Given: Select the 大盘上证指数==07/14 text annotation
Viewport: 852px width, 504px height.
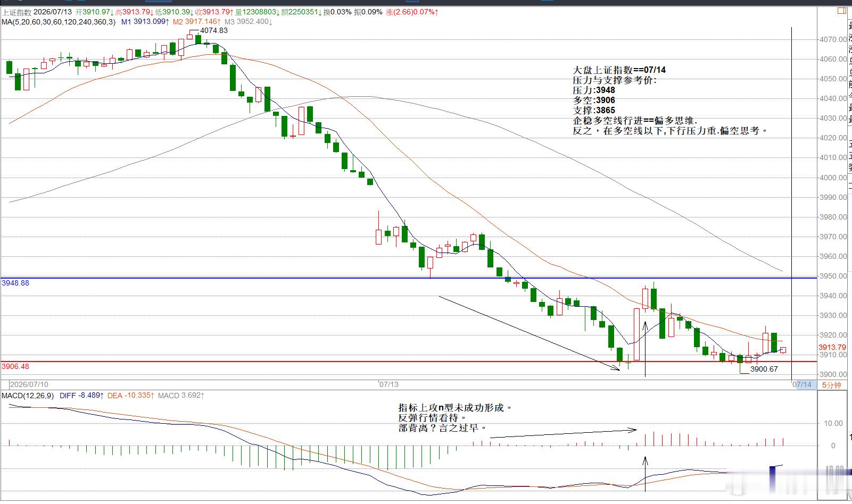Looking at the screenshot, I should tap(619, 70).
